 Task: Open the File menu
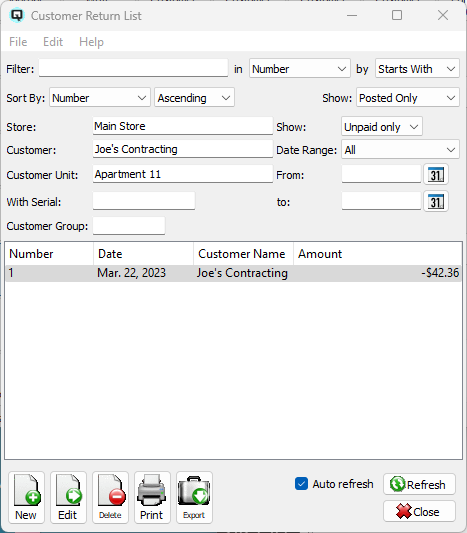[18, 42]
